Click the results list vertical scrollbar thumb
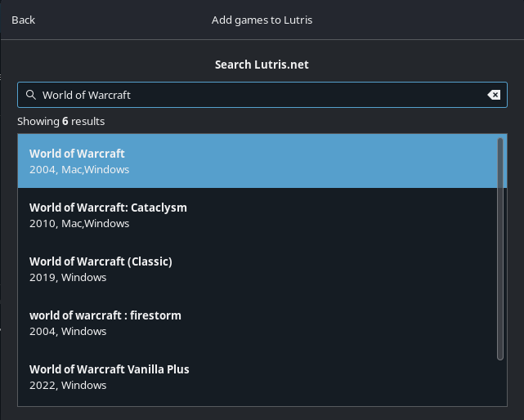The height and width of the screenshot is (420, 524). (500, 249)
